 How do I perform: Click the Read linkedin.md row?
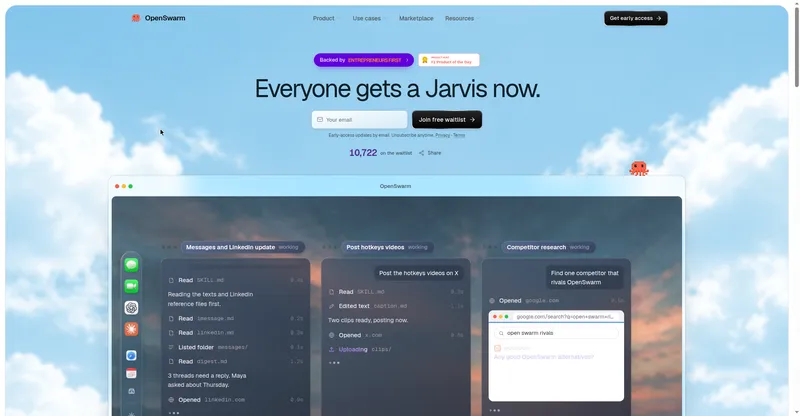pyautogui.click(x=236, y=333)
